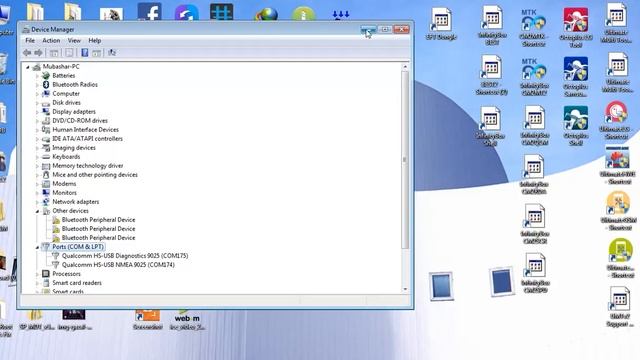Collapse the Ports (COM & LPT) category

(x=37, y=247)
